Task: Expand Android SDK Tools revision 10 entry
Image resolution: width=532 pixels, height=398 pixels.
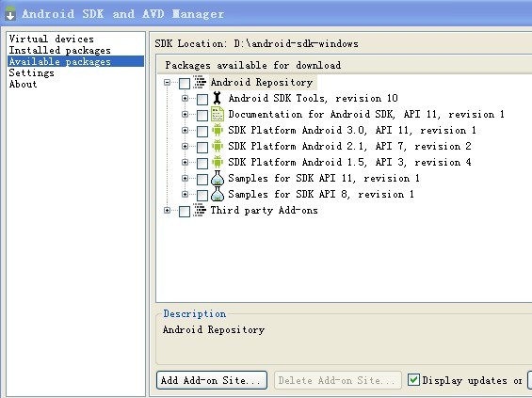Action: tap(185, 98)
